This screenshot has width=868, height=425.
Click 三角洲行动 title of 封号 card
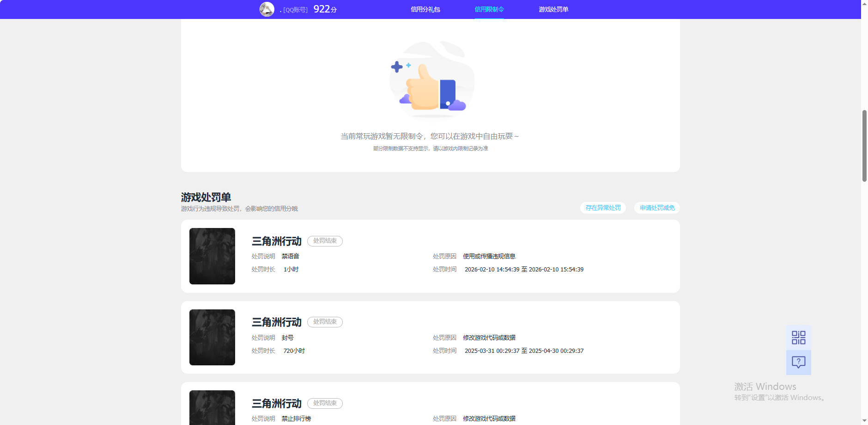click(276, 322)
